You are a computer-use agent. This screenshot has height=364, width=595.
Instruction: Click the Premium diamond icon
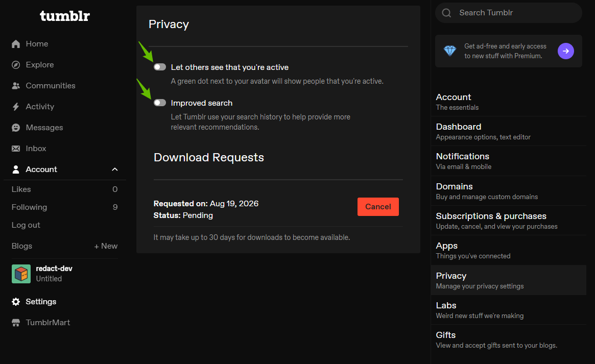[450, 51]
